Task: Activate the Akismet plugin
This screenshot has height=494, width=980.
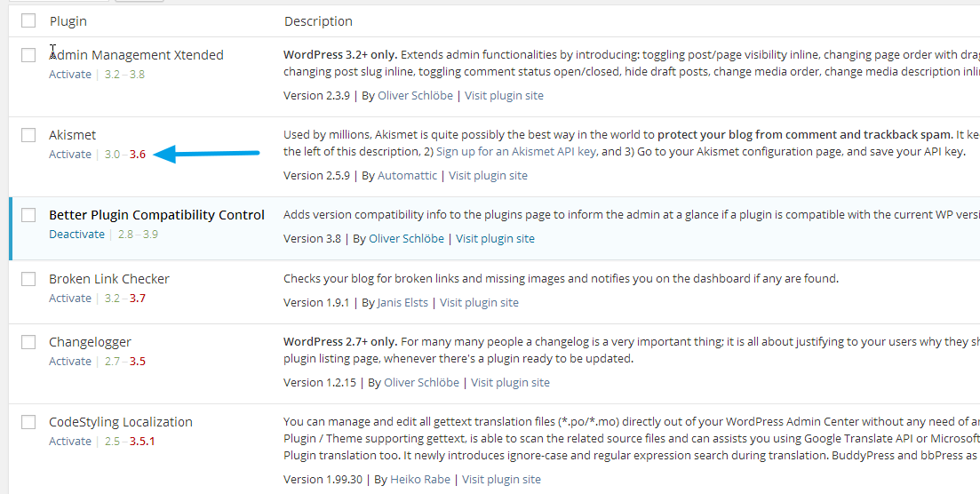Action: [70, 155]
